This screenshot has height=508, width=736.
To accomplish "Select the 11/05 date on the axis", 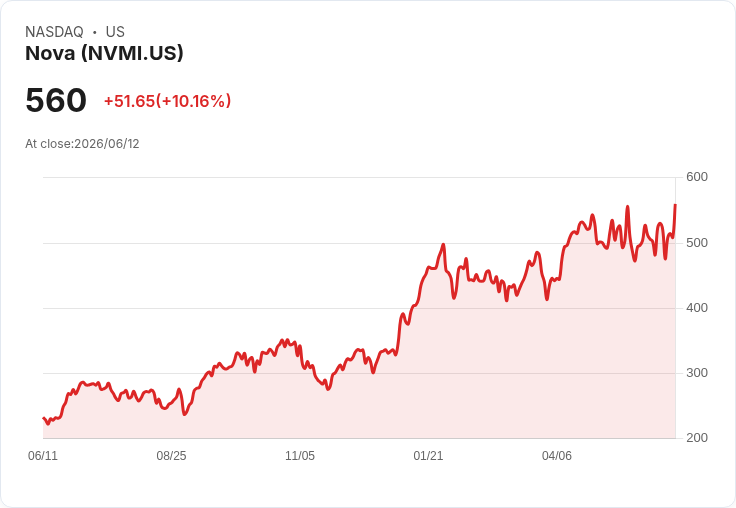I will coord(300,455).
